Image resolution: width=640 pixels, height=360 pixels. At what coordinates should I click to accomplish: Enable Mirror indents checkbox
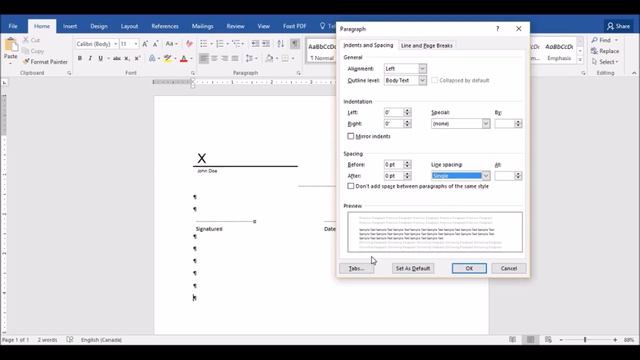coord(351,136)
